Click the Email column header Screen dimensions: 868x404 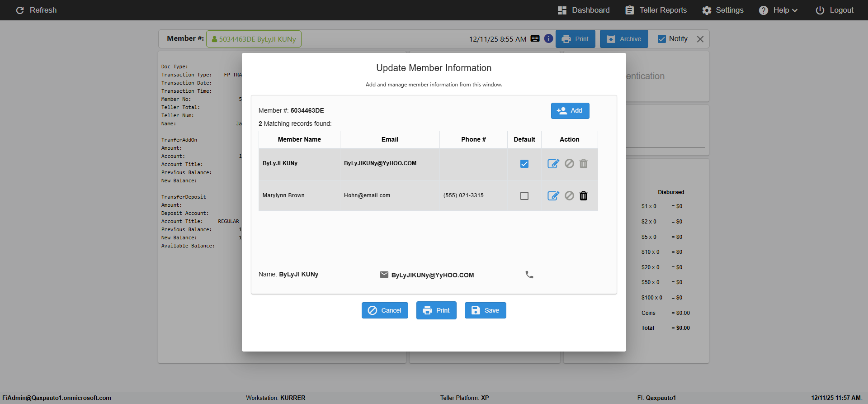390,139
